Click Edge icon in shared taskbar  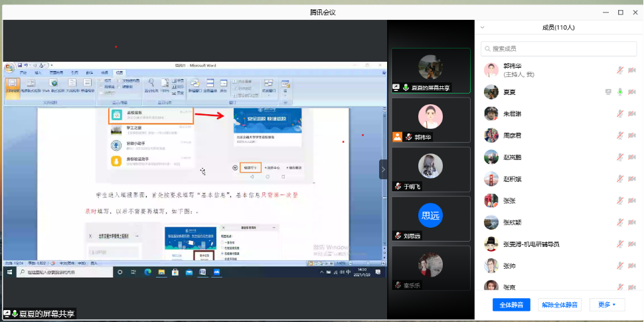tap(147, 272)
